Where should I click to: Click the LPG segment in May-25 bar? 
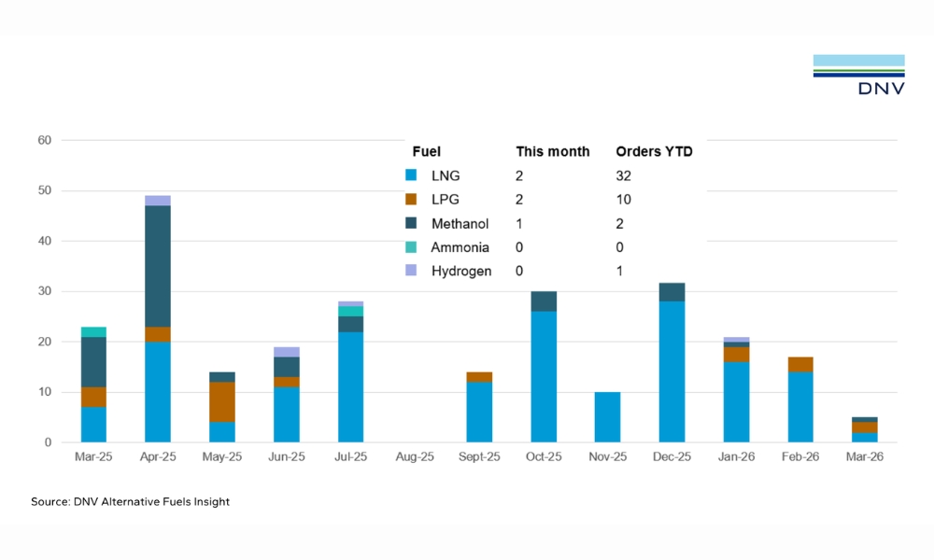coord(221,401)
